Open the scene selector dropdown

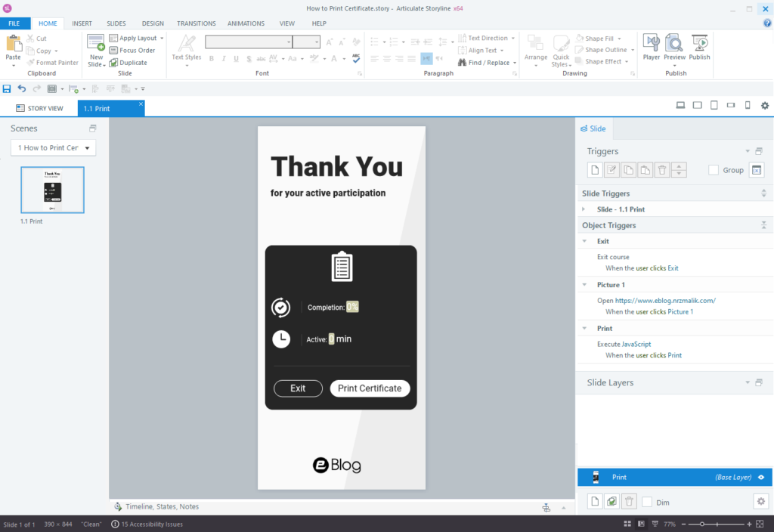[54, 147]
